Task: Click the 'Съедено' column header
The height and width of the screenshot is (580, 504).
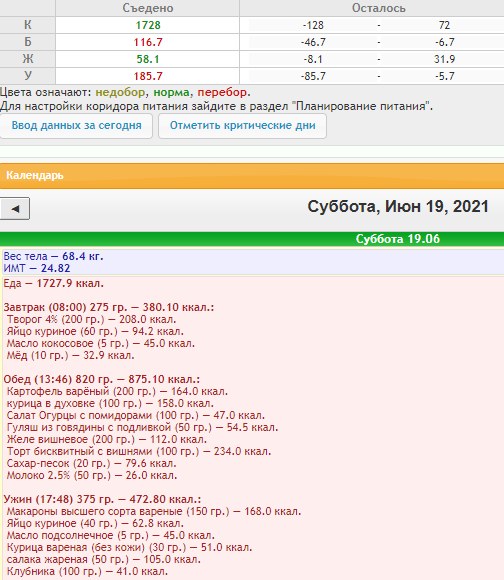Action: (148, 8)
